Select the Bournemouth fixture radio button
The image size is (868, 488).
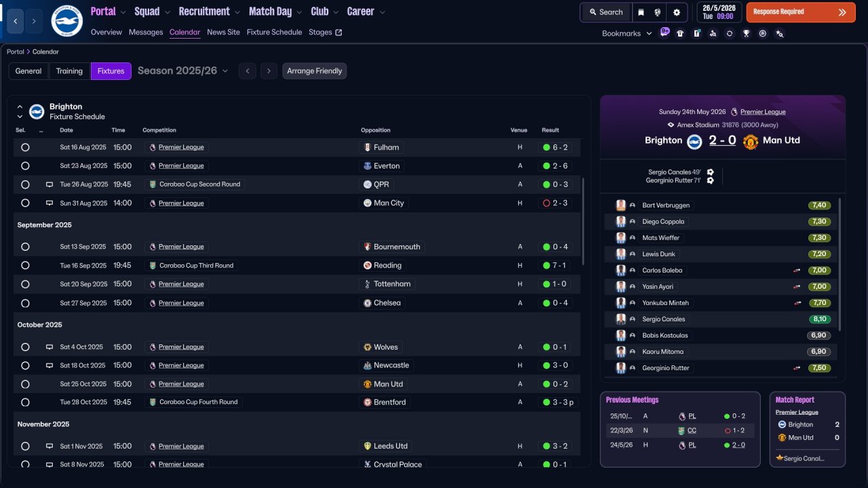(25, 247)
